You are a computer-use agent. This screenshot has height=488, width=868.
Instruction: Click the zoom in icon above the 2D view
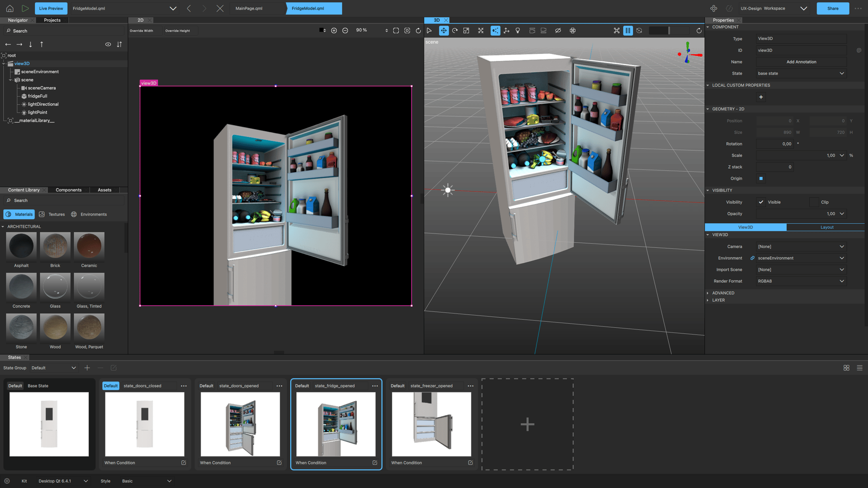tap(334, 30)
